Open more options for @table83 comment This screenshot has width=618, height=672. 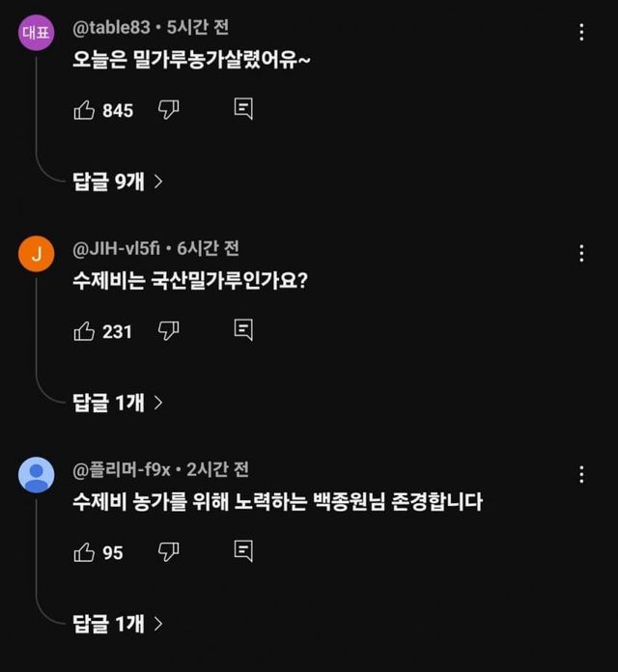click(x=581, y=33)
